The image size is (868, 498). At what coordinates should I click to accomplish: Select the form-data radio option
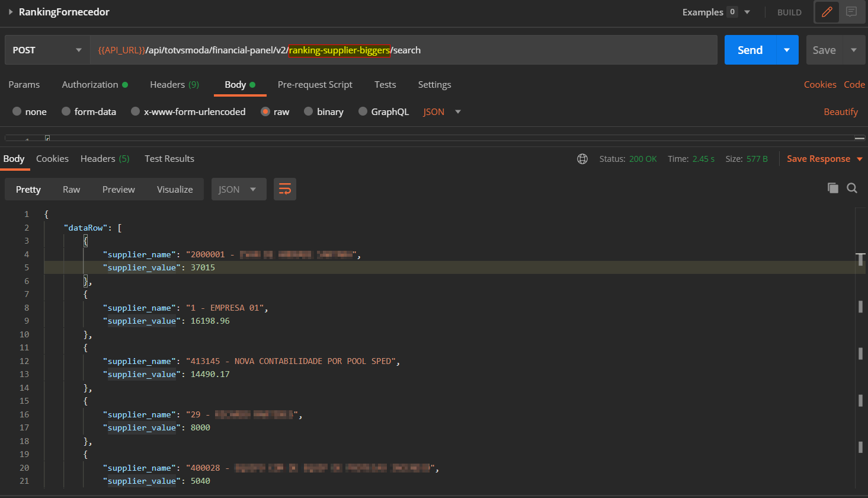[66, 111]
